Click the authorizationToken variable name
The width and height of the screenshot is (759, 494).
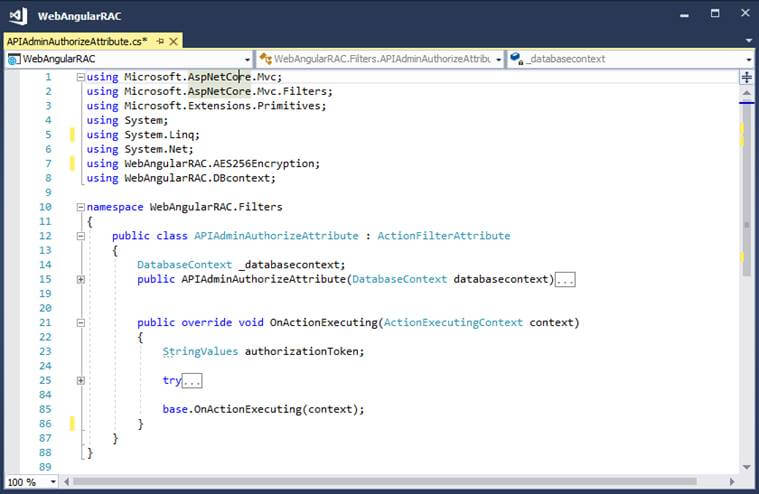tap(303, 351)
